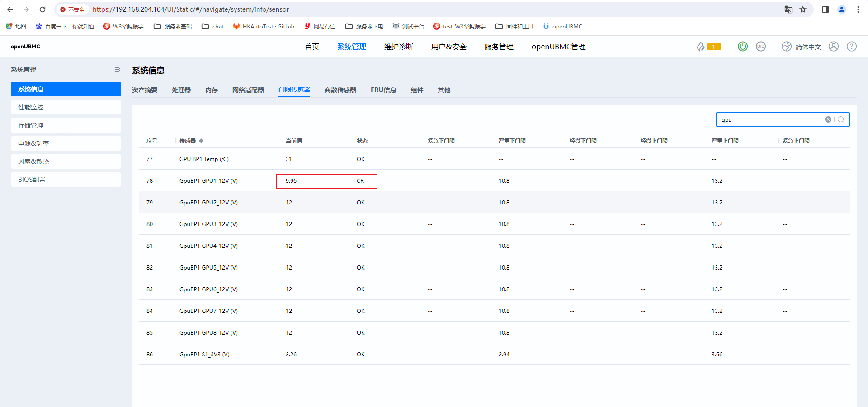This screenshot has height=407, width=868.
Task: Bookmark this page with star icon
Action: coord(803,9)
